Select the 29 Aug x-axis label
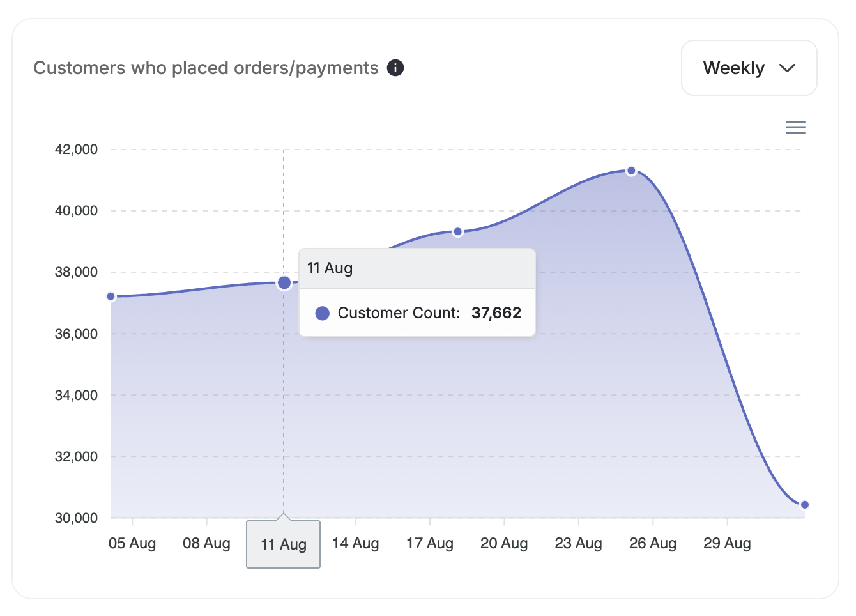Screen dimensions: 856x616 pyautogui.click(x=727, y=544)
